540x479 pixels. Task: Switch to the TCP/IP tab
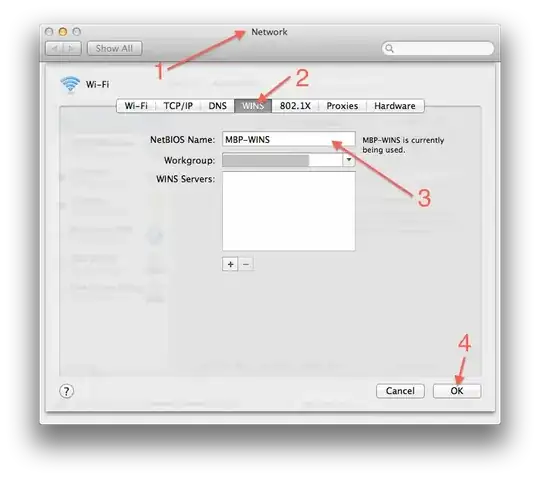click(178, 106)
